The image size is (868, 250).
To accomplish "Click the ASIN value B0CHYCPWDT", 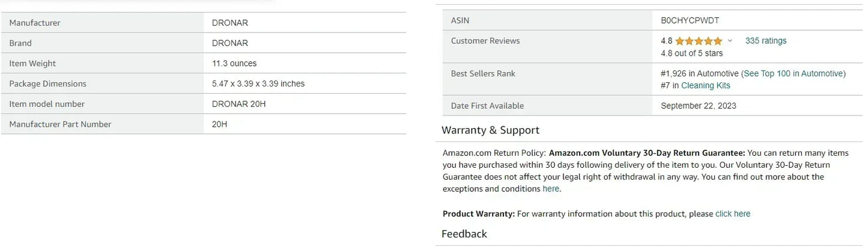I will (690, 20).
